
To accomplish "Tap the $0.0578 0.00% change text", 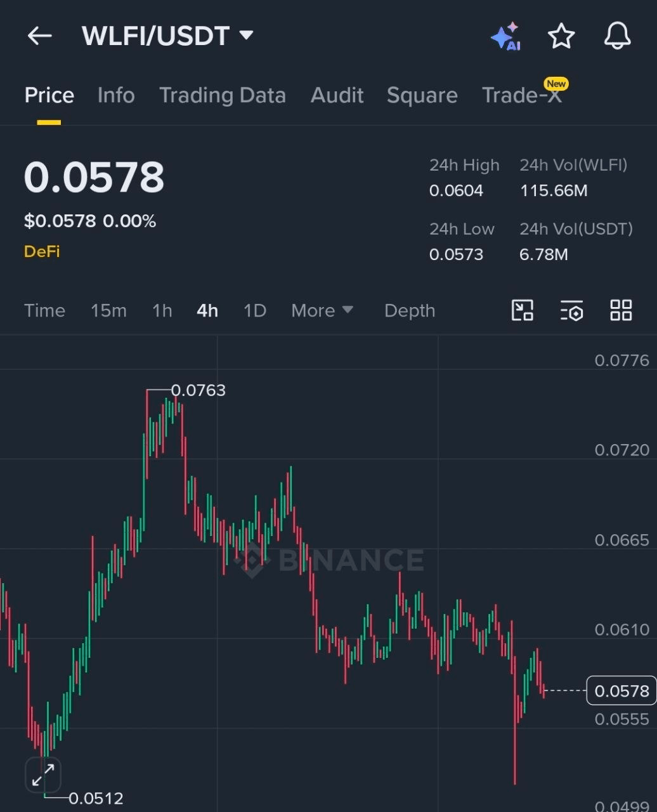I will click(90, 221).
